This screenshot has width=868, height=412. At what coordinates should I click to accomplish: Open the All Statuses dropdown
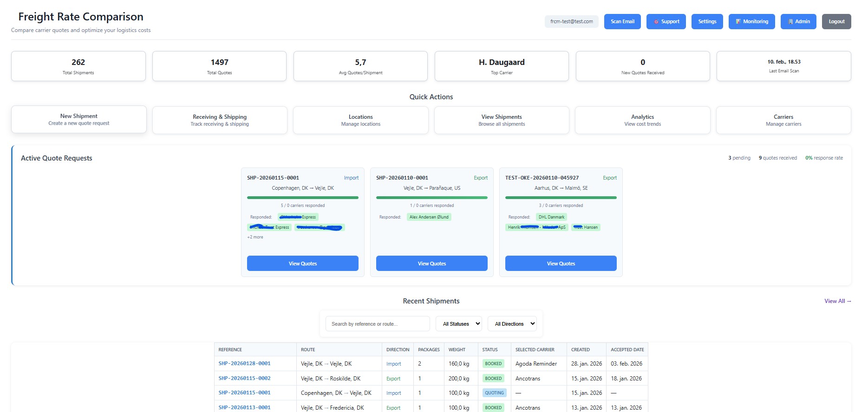(459, 324)
